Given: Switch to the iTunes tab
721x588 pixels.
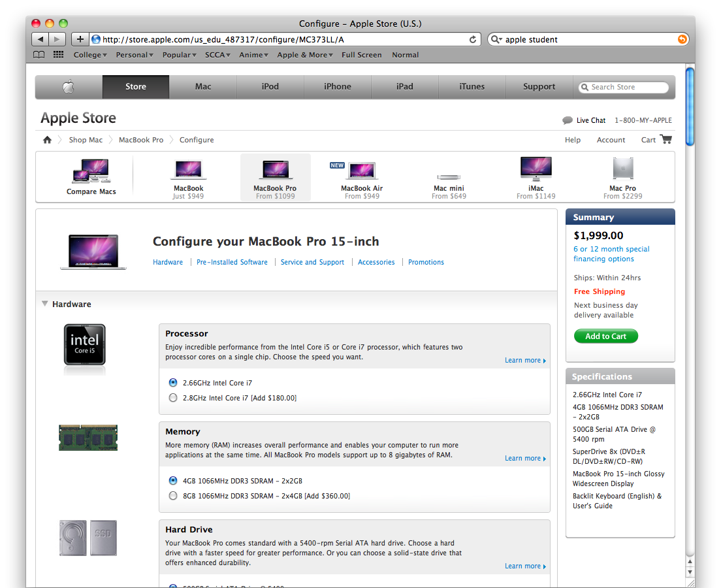Looking at the screenshot, I should click(x=472, y=86).
